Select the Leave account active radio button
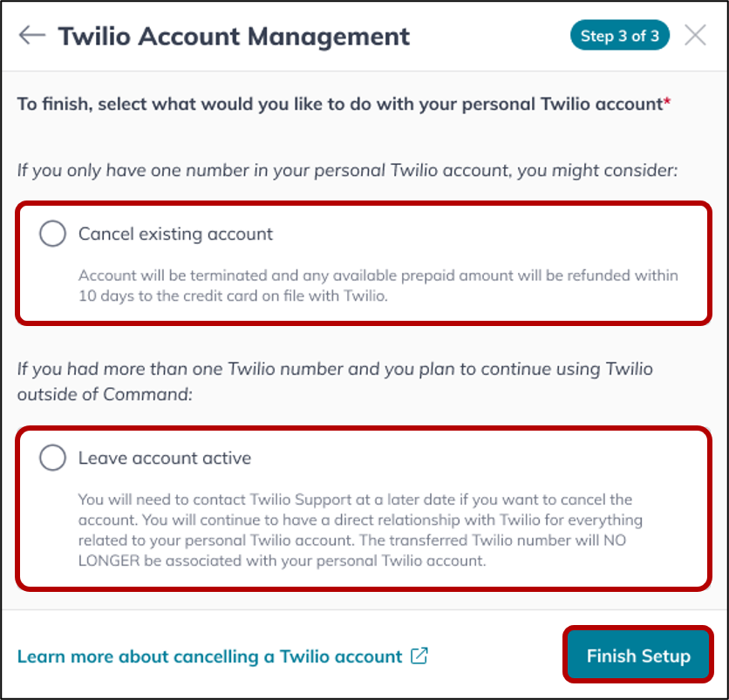This screenshot has width=729, height=700. click(x=52, y=458)
